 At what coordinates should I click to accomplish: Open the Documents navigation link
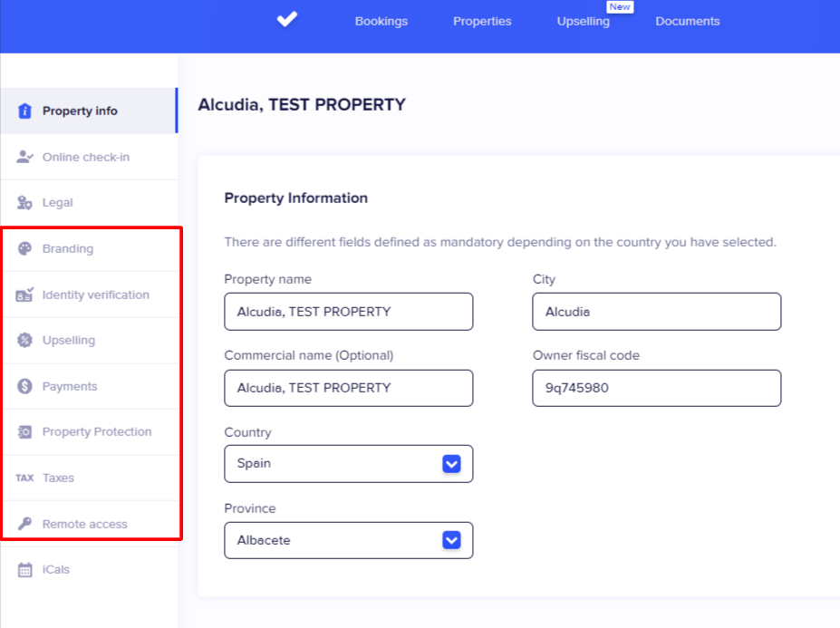click(688, 21)
